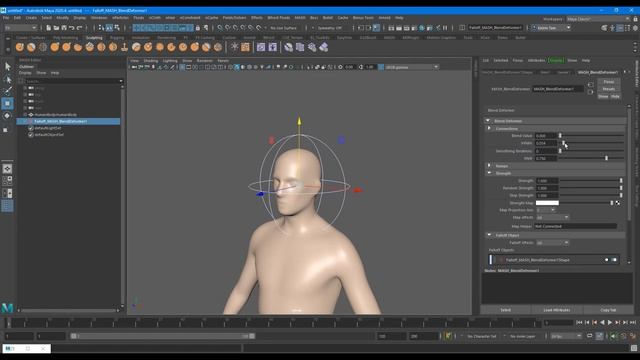Image resolution: width=640 pixels, height=360 pixels.
Task: Open the Map Effects dropdown
Action: (552, 218)
